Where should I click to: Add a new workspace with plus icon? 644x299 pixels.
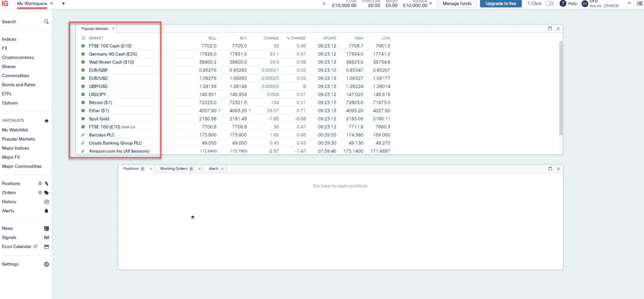click(x=64, y=3)
